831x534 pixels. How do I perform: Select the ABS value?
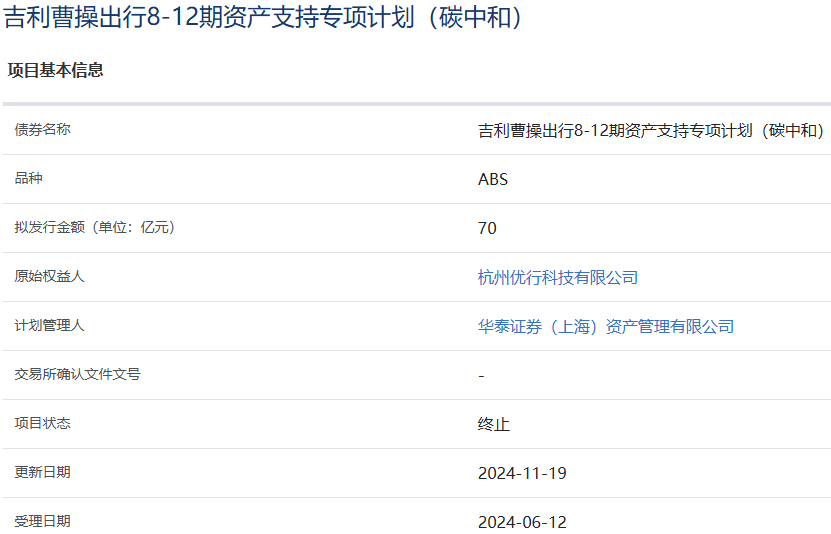[x=493, y=179]
